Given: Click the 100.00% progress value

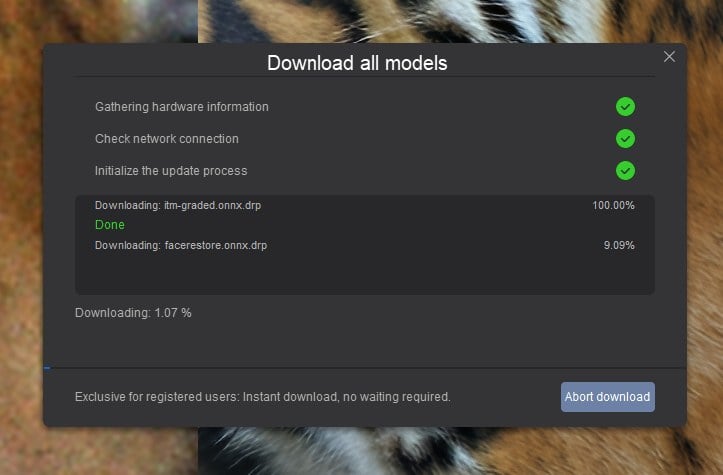Looking at the screenshot, I should [x=613, y=205].
